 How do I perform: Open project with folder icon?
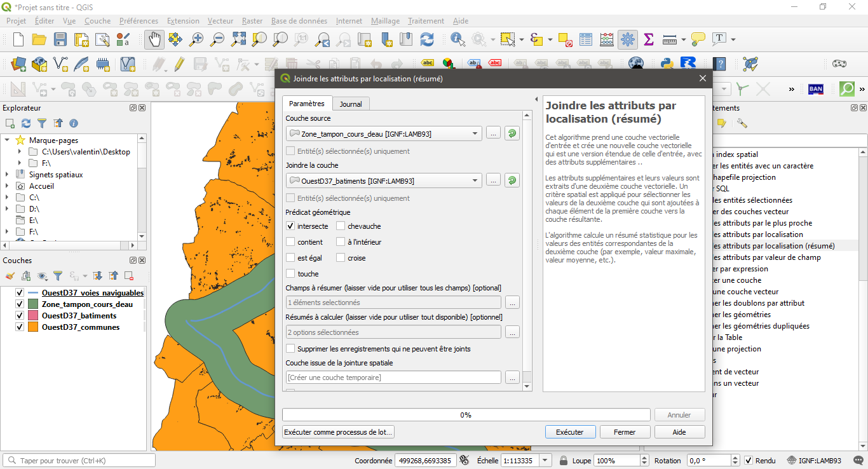39,39
